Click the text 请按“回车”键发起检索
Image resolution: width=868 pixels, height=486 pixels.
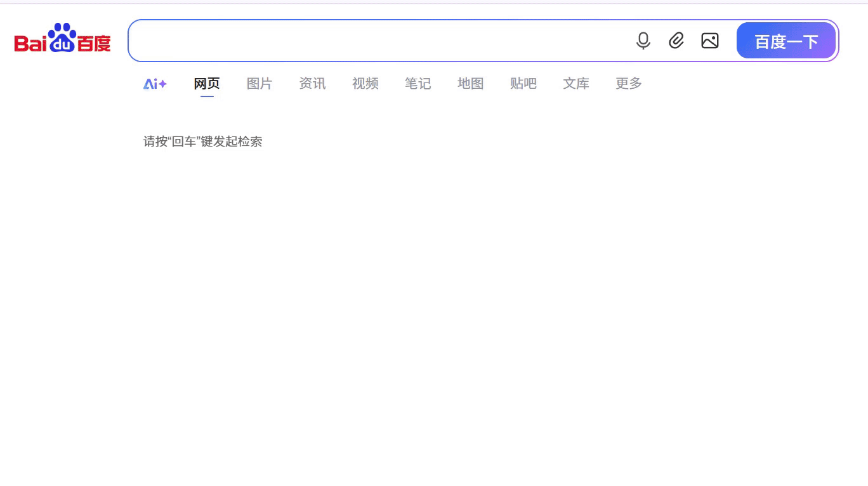(x=202, y=141)
